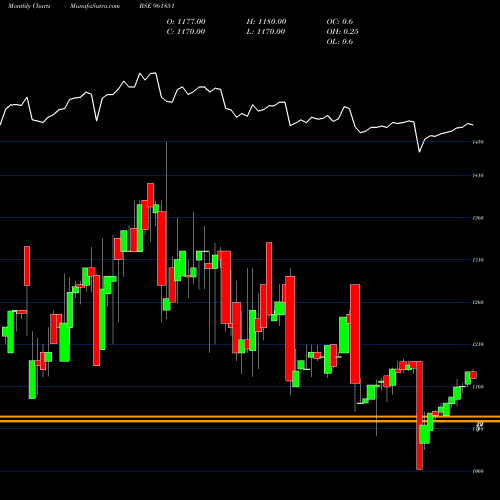Click the low value 'L: 1170.00'
Viewport: 500px width, 500px height.
point(266,31)
